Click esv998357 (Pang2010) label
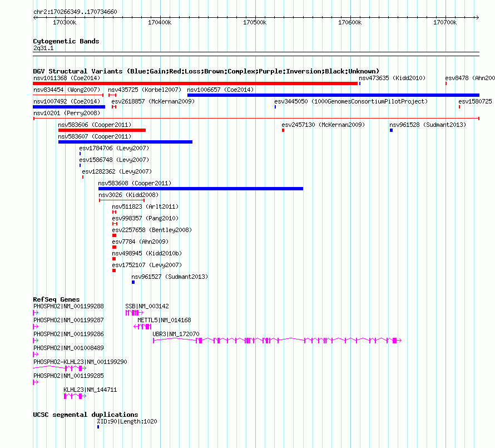The width and height of the screenshot is (495, 448). pos(145,218)
